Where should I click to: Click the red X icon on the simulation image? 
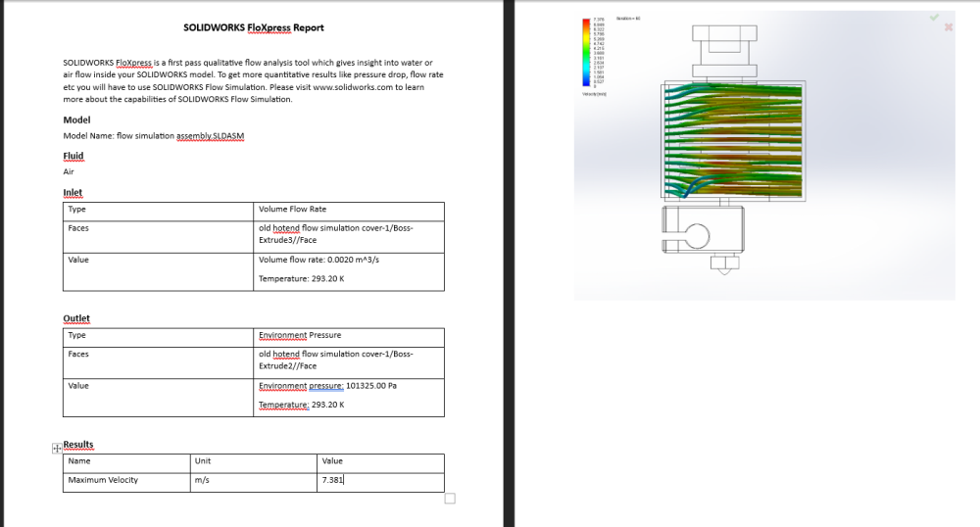click(x=949, y=26)
